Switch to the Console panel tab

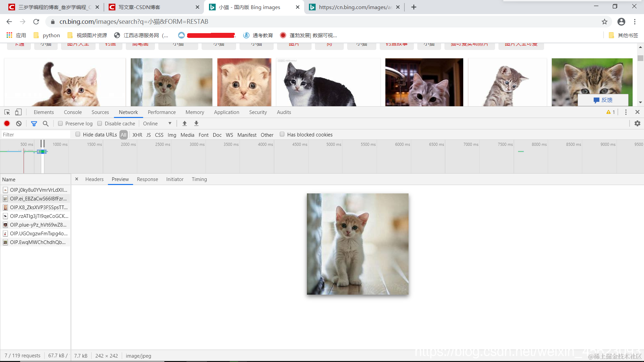[72, 112]
